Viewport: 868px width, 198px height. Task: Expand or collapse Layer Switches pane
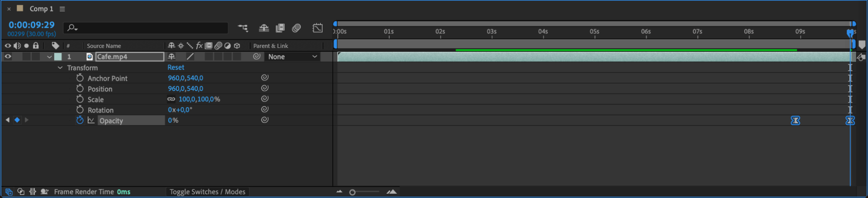(x=9, y=191)
